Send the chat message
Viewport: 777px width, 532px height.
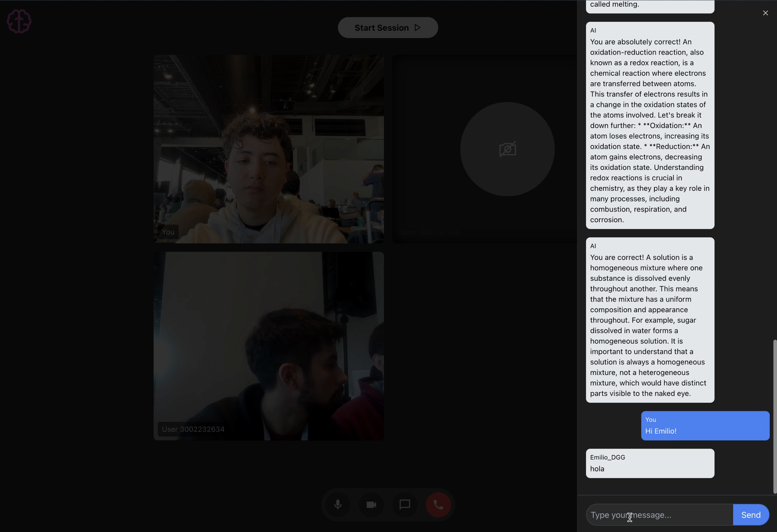(751, 514)
